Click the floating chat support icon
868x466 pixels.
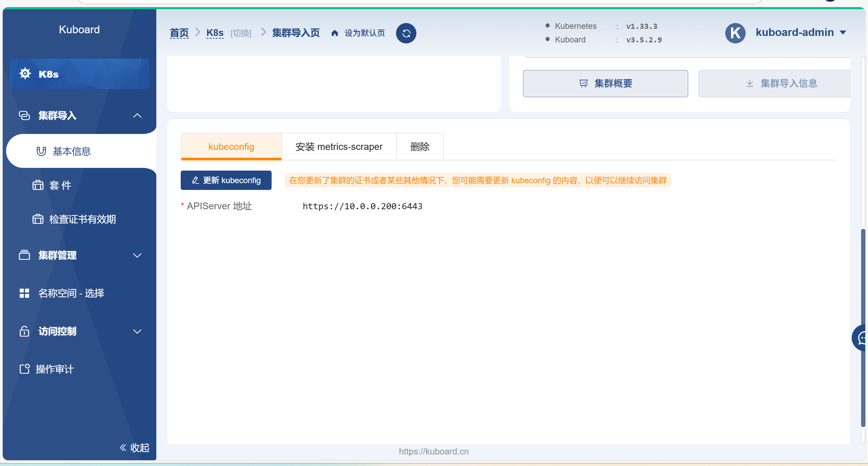click(861, 338)
